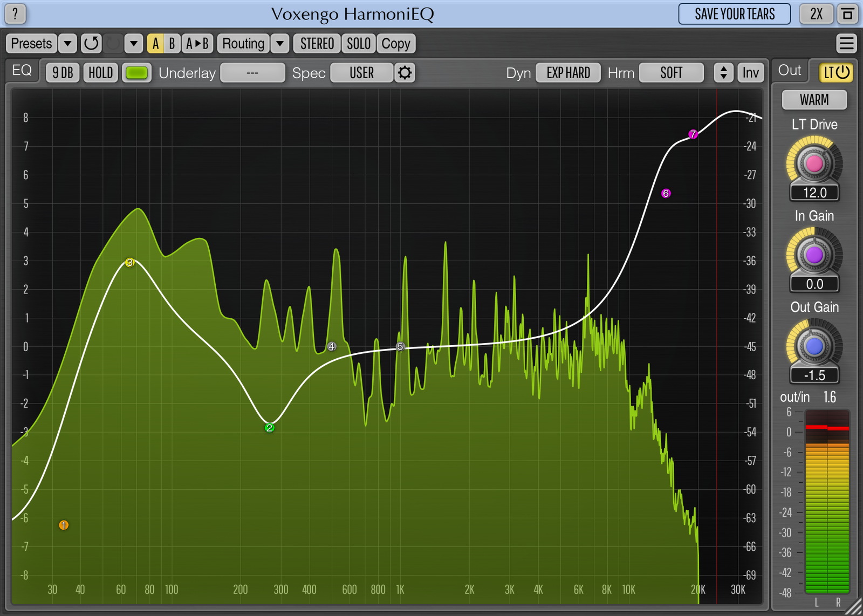The width and height of the screenshot is (863, 616).
Task: Click the SAVE YOUR TEARS instance name
Action: pos(734,14)
